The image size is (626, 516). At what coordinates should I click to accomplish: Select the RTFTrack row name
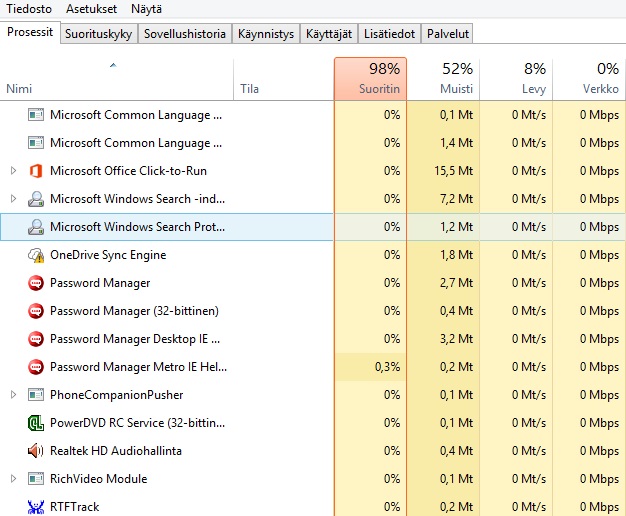point(74,506)
